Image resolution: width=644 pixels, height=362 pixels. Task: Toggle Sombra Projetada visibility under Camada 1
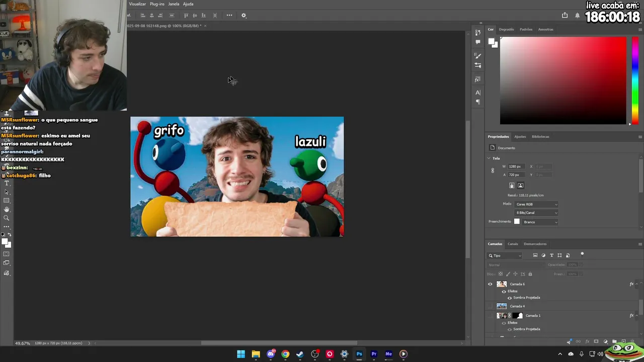click(x=510, y=329)
